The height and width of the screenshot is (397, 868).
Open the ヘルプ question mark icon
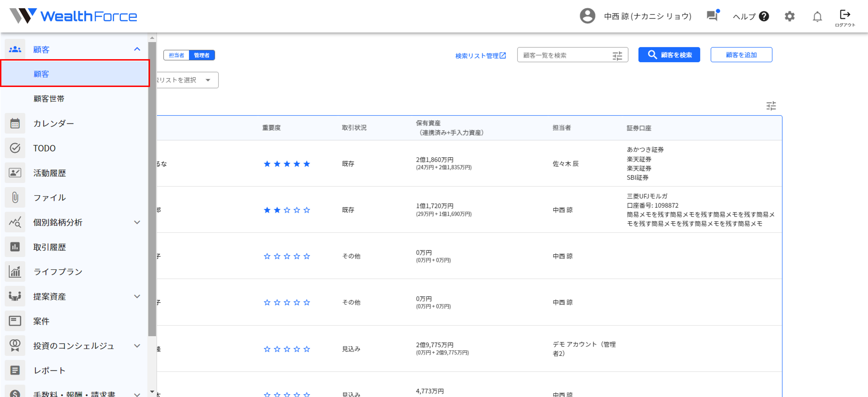pos(764,16)
